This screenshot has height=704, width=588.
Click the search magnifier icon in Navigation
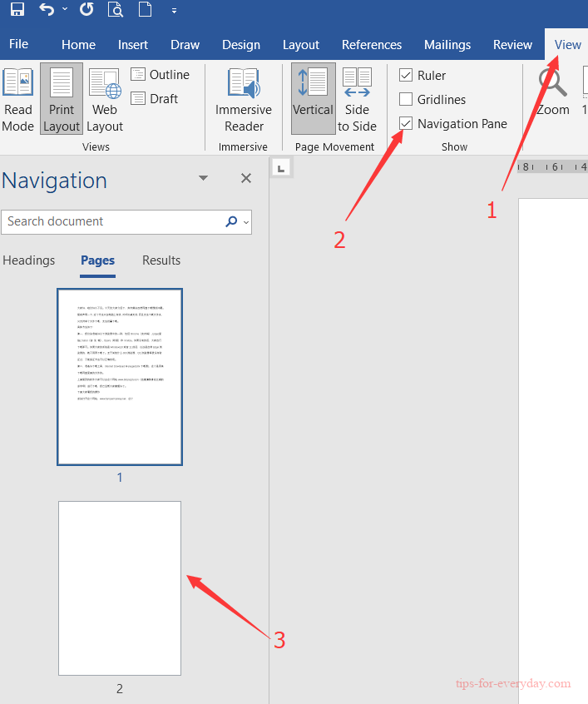click(231, 221)
